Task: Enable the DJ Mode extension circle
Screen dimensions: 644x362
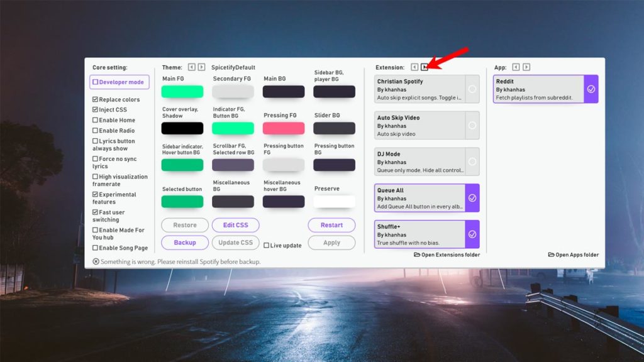Action: (472, 162)
